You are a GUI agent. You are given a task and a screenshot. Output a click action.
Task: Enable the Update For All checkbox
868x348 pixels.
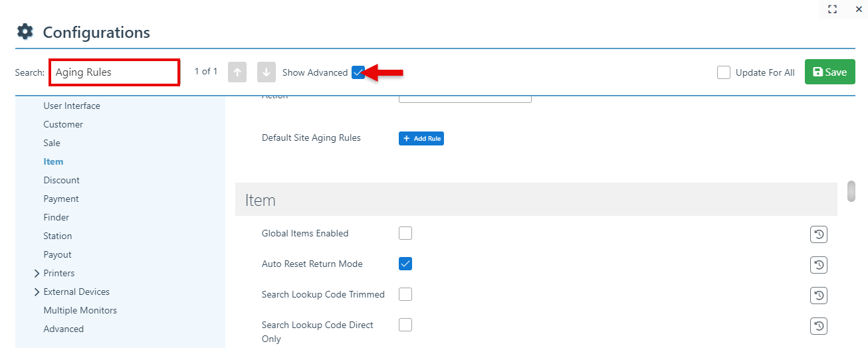click(x=724, y=72)
